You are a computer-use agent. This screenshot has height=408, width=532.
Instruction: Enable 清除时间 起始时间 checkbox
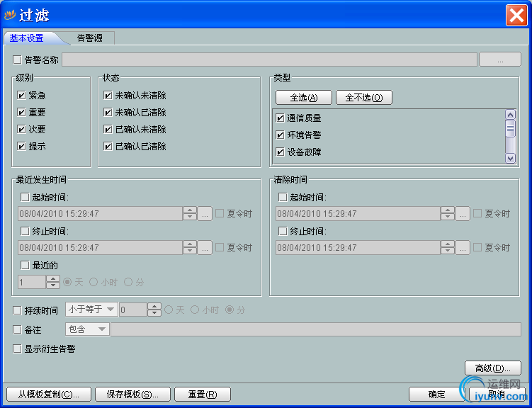click(x=283, y=197)
